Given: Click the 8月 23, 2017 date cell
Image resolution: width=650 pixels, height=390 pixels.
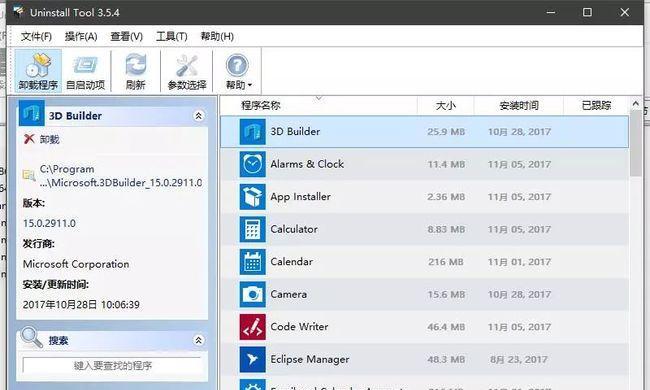Looking at the screenshot, I should pos(519,359).
